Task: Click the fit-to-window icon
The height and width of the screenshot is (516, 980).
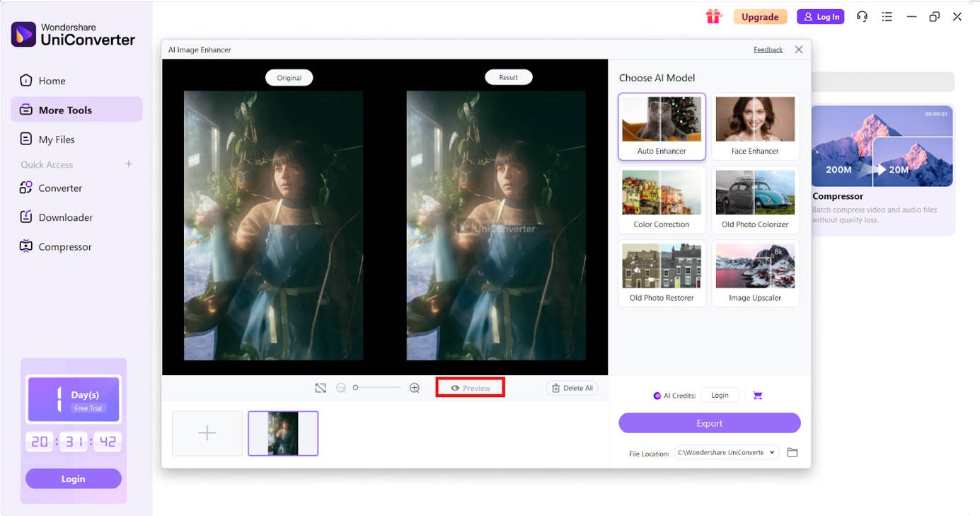Action: 321,388
